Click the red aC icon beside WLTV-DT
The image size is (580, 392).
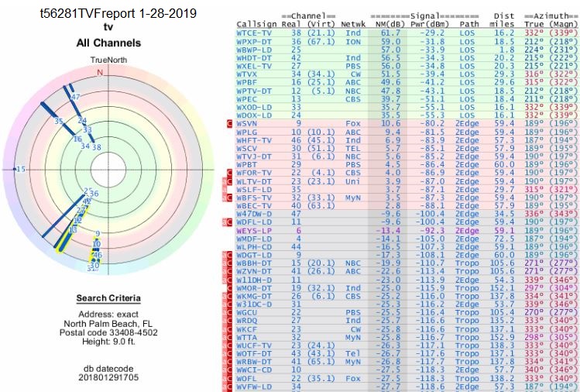pos(228,181)
